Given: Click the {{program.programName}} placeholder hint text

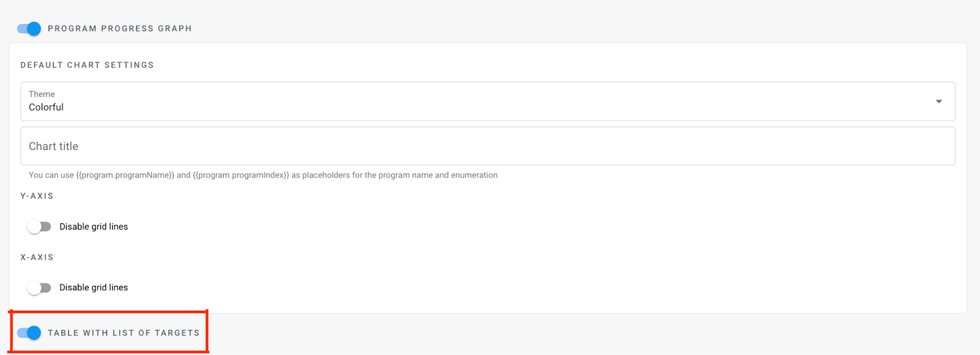Looking at the screenshot, I should coord(126,175).
